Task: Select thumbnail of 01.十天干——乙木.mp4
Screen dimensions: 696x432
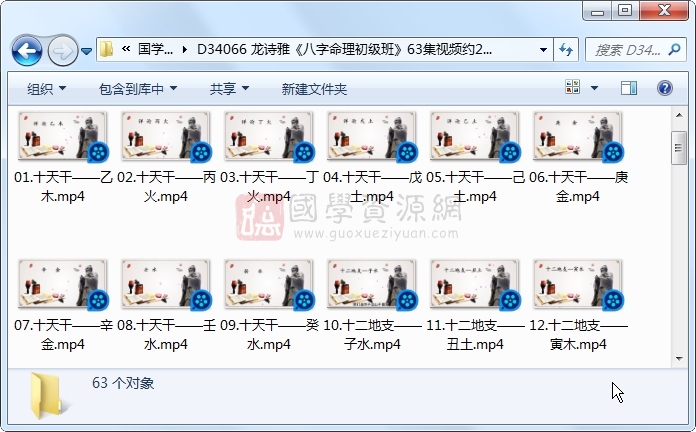Action: click(x=63, y=137)
